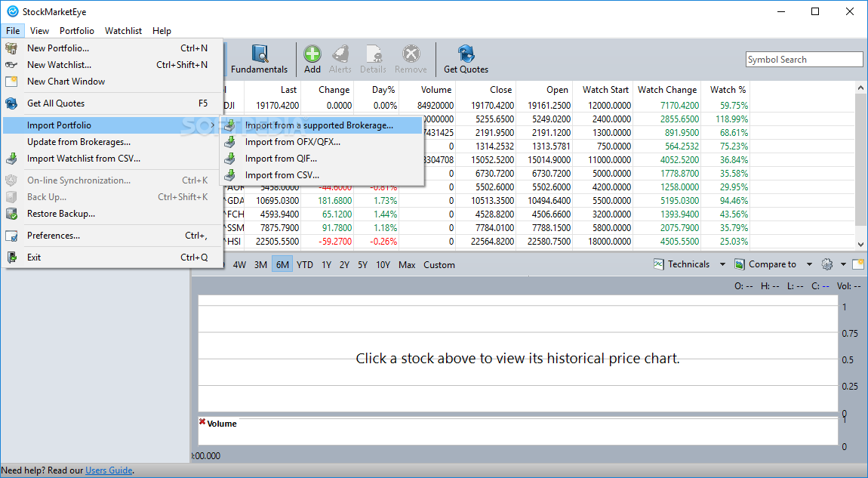Viewport: 868px width, 478px height.
Task: Select the ^HSI watchlist row's 22505.5500 cell
Action: click(273, 242)
